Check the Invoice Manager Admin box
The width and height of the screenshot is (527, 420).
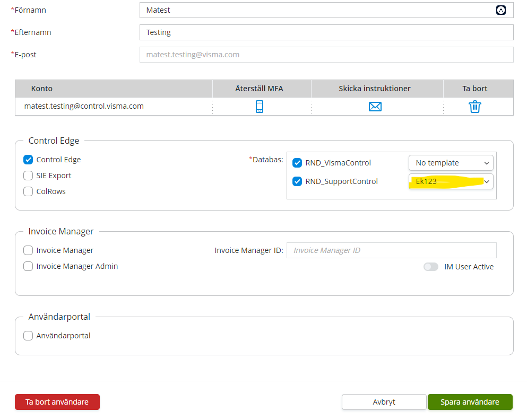coord(28,266)
